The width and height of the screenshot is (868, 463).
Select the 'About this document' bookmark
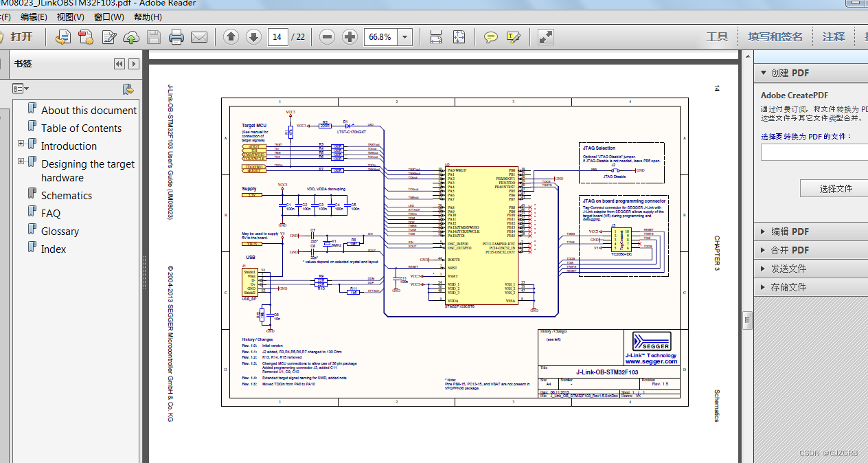(x=89, y=110)
